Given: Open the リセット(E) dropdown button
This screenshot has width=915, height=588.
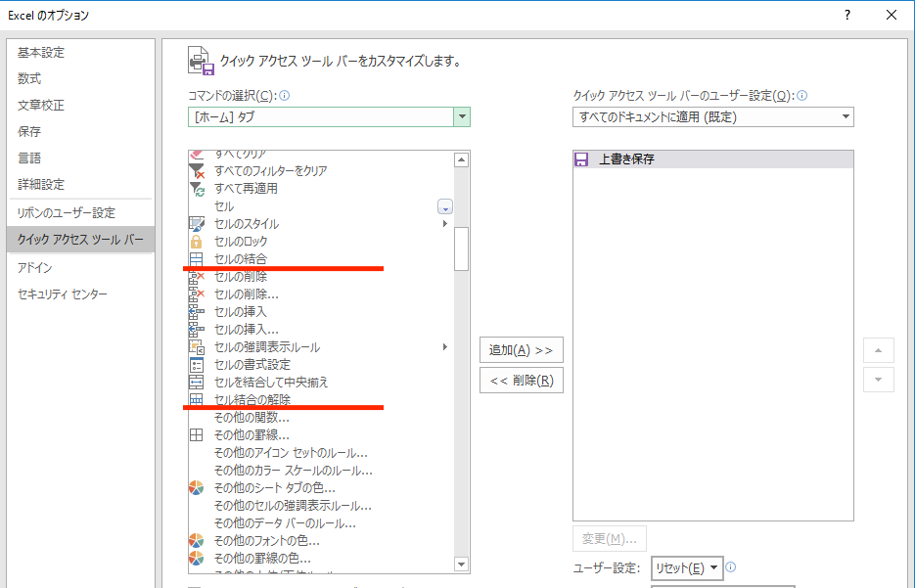Looking at the screenshot, I should tap(687, 567).
